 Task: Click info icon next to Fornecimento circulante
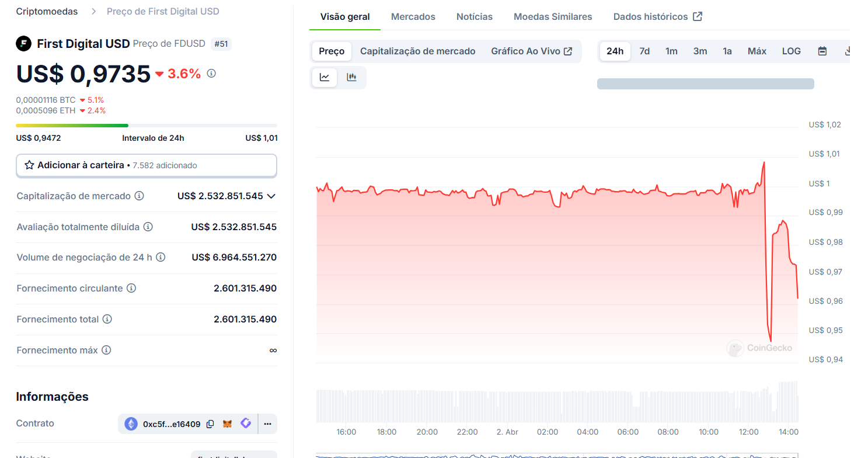pos(131,288)
